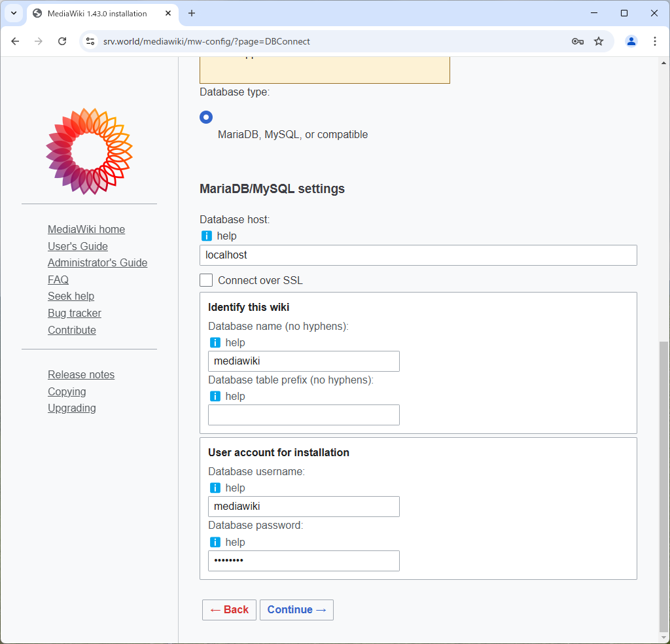Click the Contribute link
670x644 pixels.
72,330
